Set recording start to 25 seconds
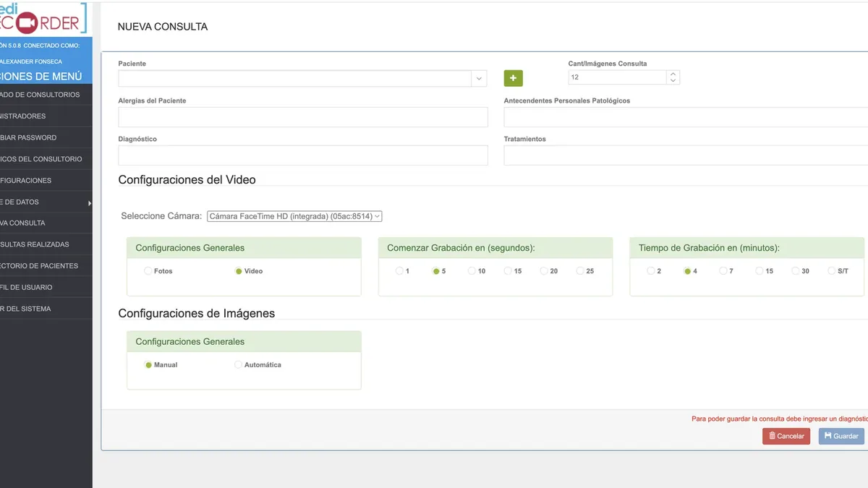The width and height of the screenshot is (868, 488). [x=580, y=271]
